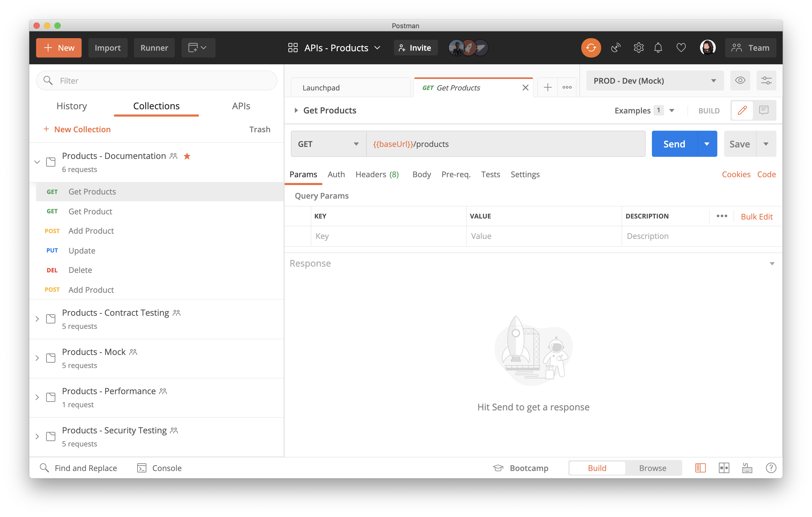Image resolution: width=812 pixels, height=517 pixels.
Task: Open the Body tab
Action: (421, 174)
